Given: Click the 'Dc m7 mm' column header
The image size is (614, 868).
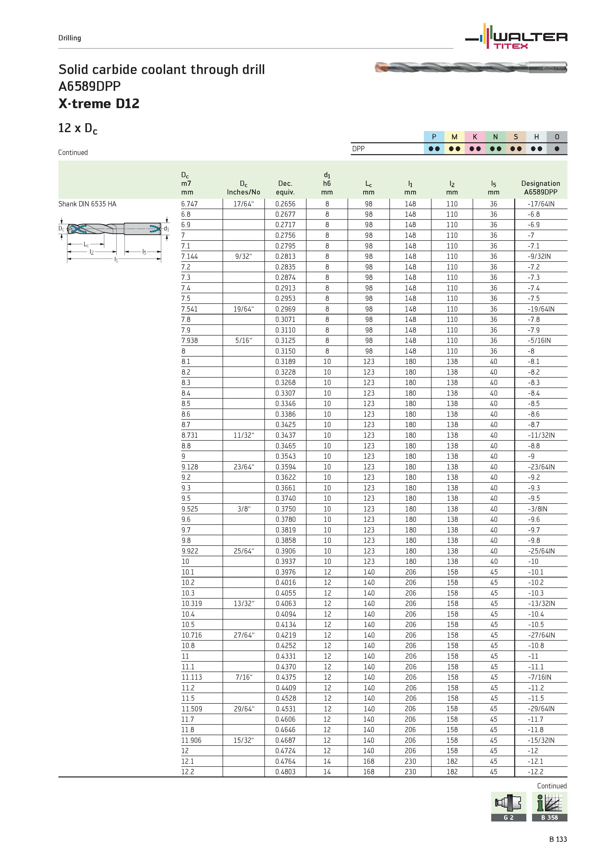Looking at the screenshot, I should (188, 183).
